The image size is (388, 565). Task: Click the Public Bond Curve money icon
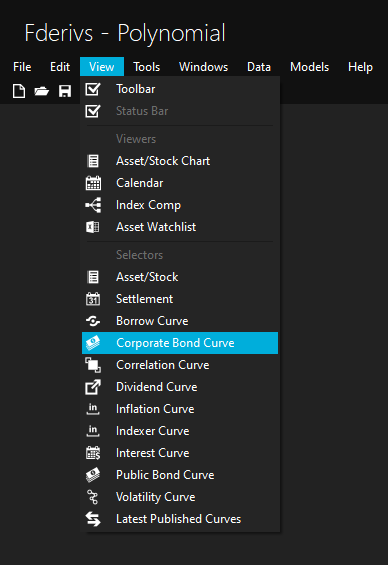(x=93, y=475)
